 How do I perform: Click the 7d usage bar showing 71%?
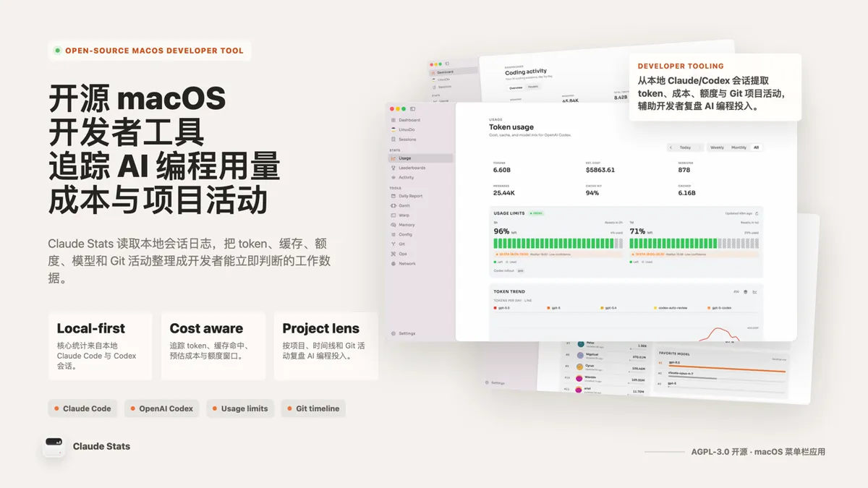pos(694,244)
